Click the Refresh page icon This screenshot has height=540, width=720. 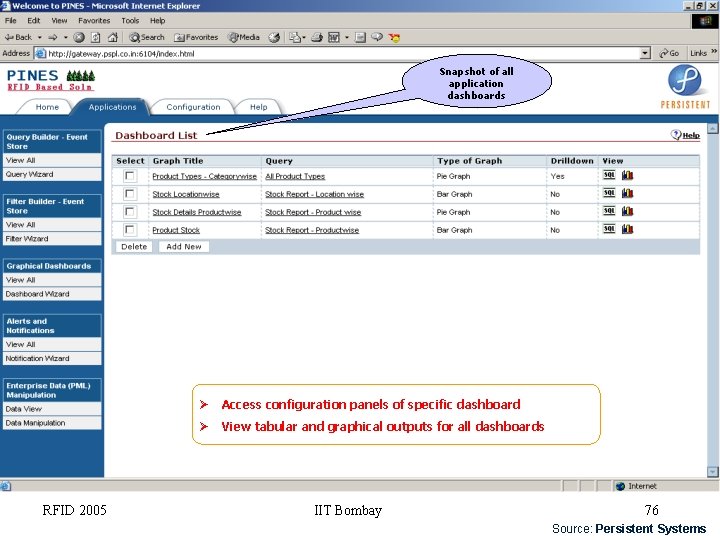coord(96,37)
